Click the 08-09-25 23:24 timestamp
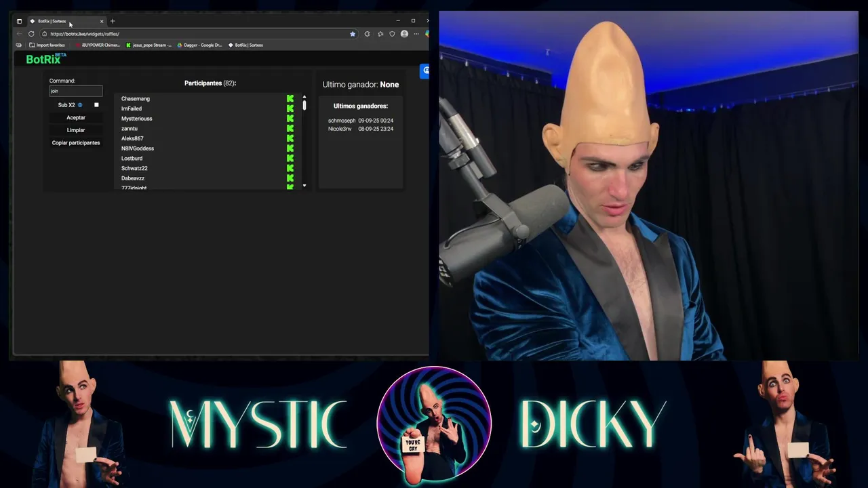The image size is (868, 488). coord(376,129)
